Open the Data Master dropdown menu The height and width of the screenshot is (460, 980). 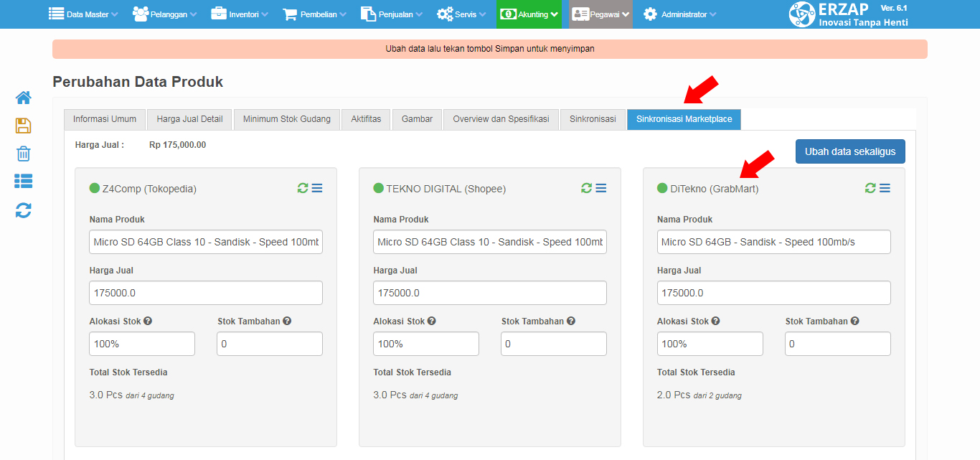click(x=83, y=14)
